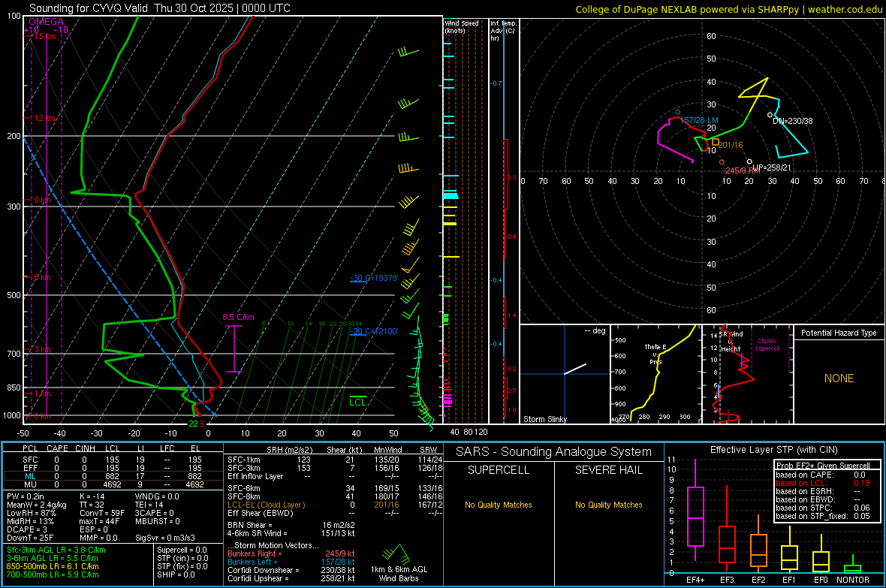Screen dimensions: 886x588
Task: Click the green LCL marker label
Action: tap(357, 402)
